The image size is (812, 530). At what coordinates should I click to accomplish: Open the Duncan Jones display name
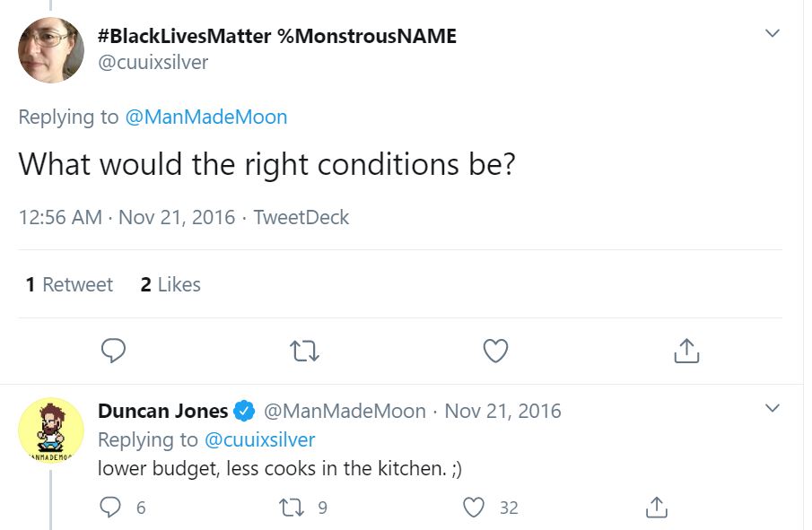162,412
